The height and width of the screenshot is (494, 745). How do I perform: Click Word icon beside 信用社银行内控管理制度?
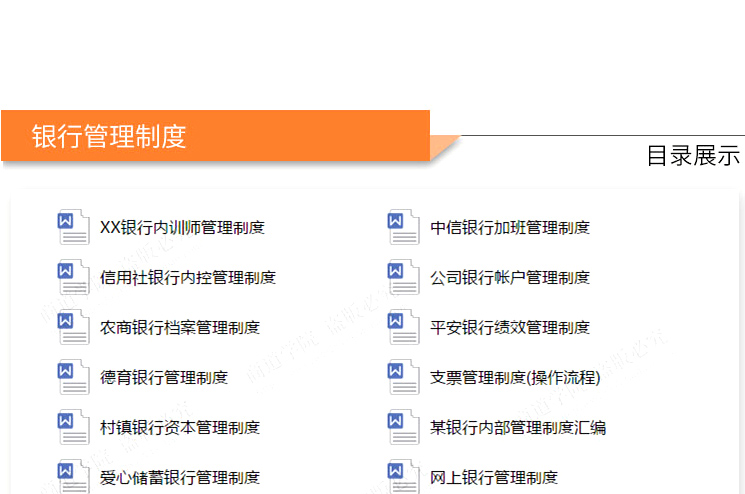point(73,277)
